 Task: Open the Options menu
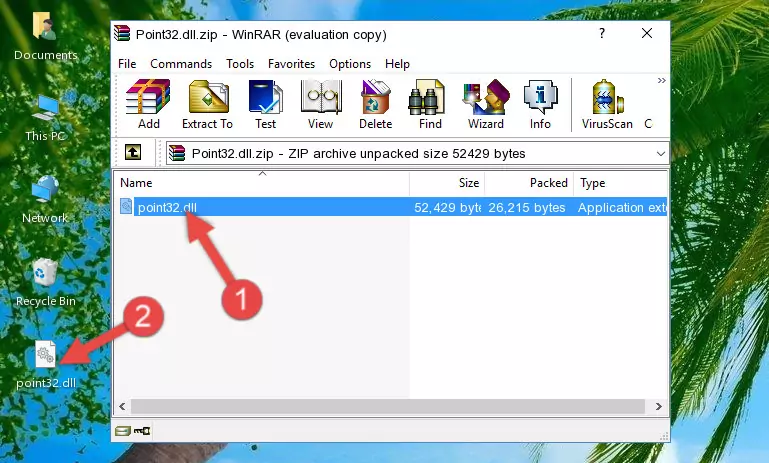(350, 64)
